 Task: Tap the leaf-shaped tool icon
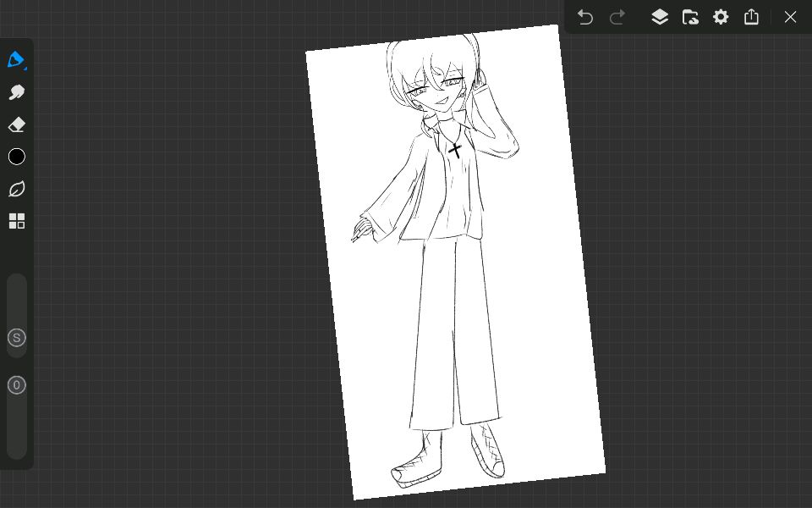(17, 189)
